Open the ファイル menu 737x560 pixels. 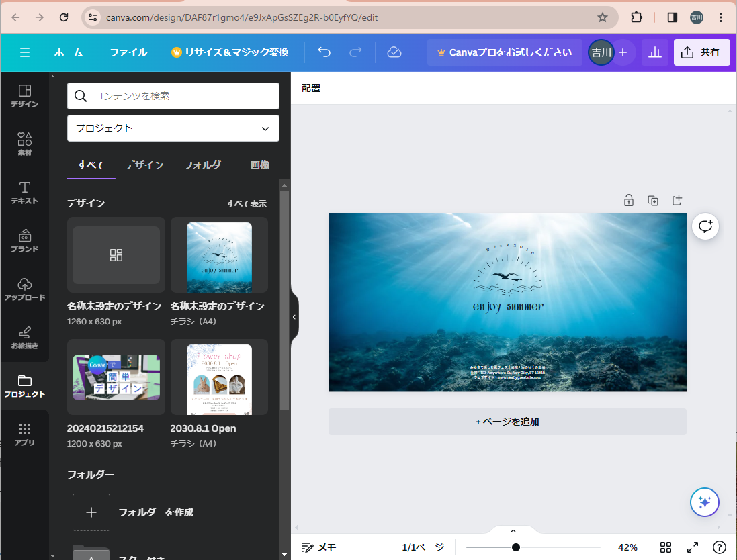pyautogui.click(x=128, y=52)
